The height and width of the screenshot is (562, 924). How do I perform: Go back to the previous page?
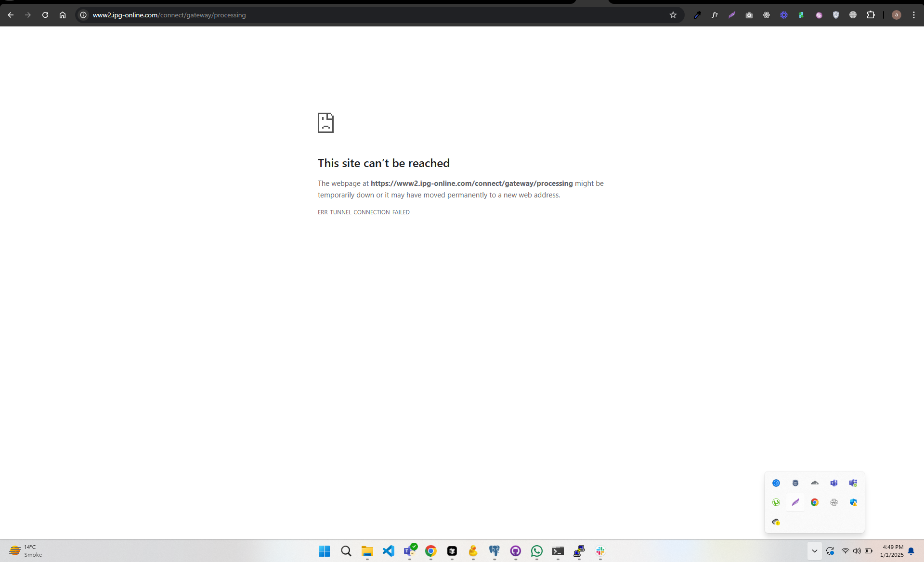(11, 15)
